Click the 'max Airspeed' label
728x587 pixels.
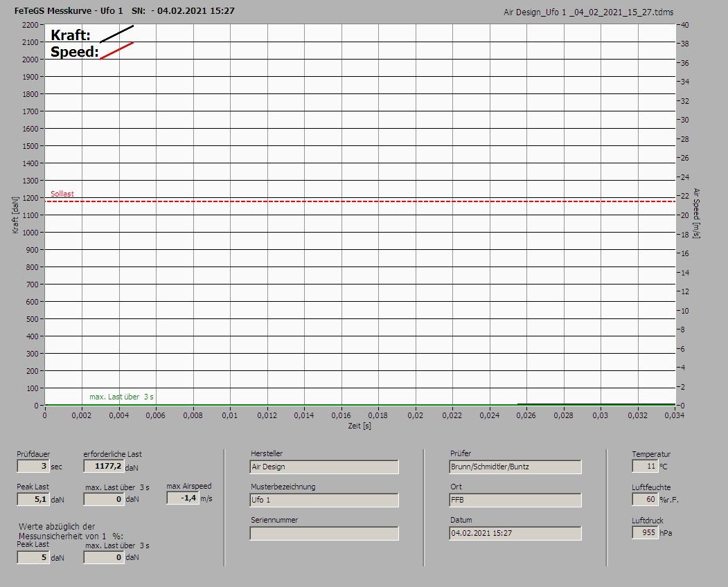(189, 486)
